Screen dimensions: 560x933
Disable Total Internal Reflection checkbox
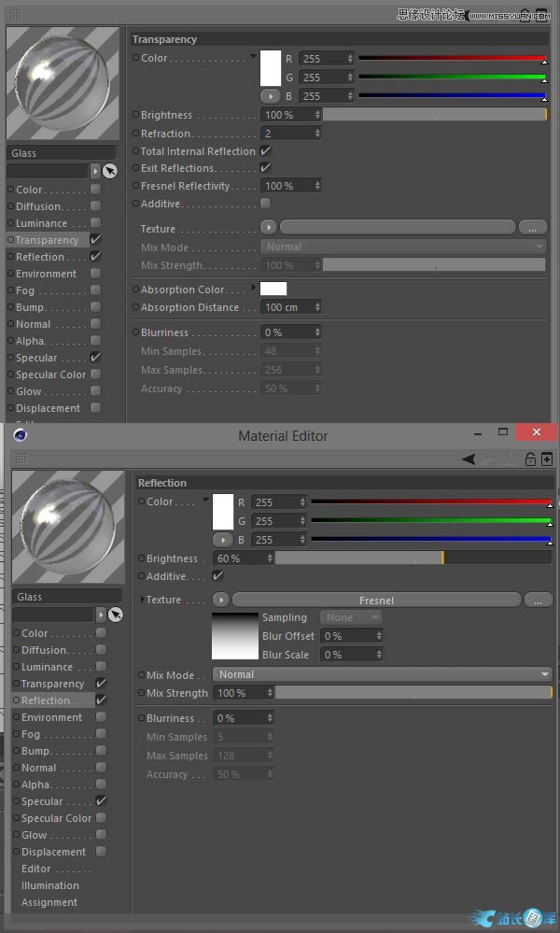tap(265, 150)
